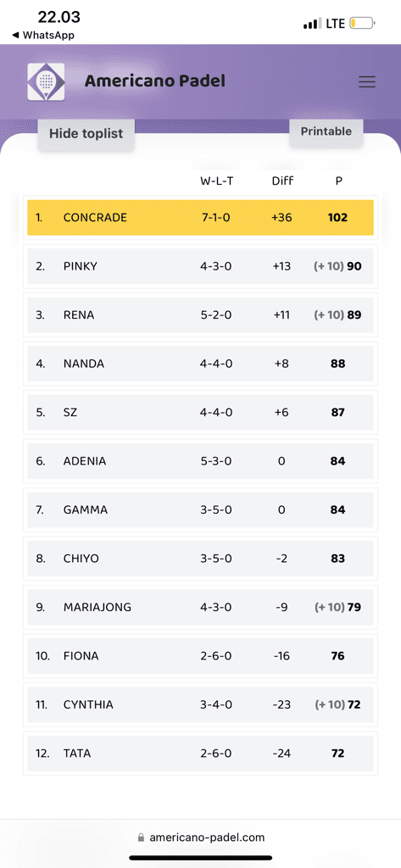This screenshot has height=868, width=401.
Task: Tap the Americano Padel racket logo
Action: [x=46, y=82]
